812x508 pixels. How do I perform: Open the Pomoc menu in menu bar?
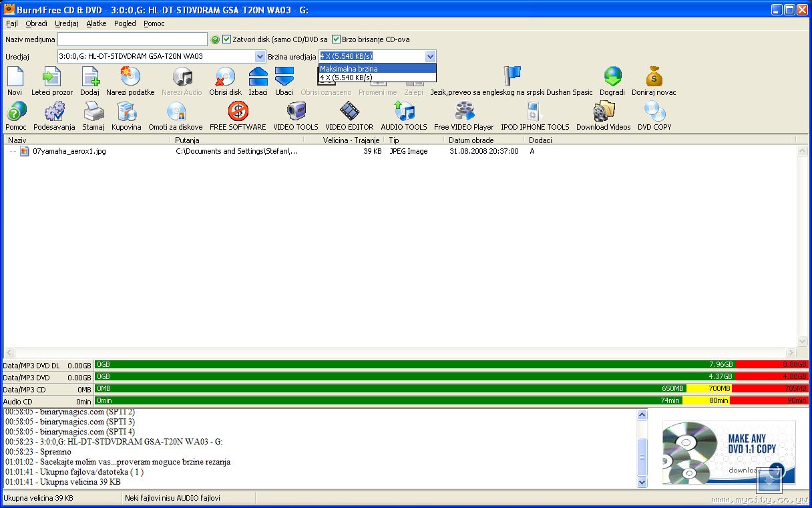[x=154, y=23]
